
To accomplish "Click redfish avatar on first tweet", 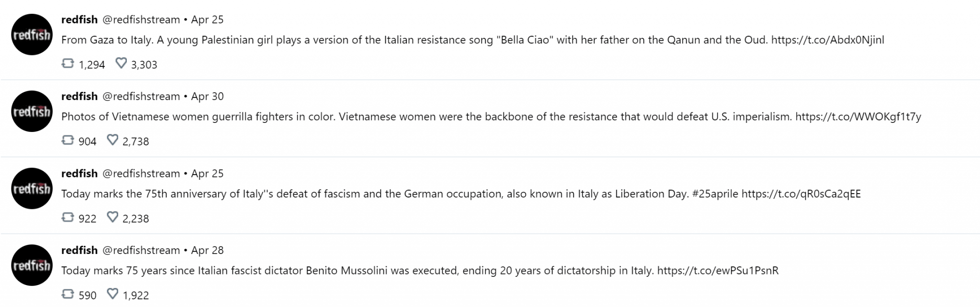I will point(32,34).
